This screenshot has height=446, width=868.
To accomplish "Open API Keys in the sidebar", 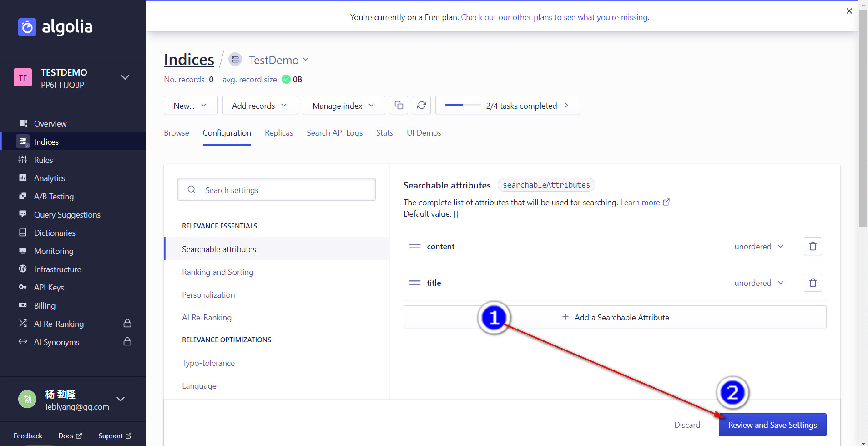I will tap(49, 288).
